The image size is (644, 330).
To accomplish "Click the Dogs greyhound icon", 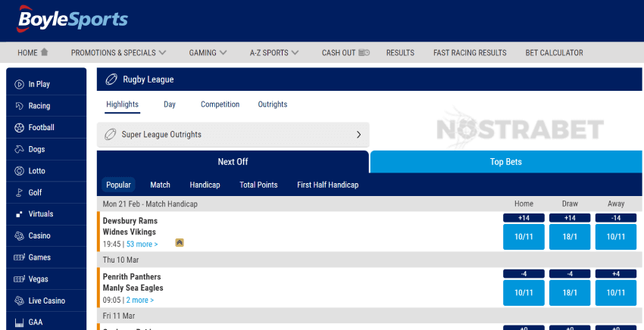I will (x=19, y=149).
